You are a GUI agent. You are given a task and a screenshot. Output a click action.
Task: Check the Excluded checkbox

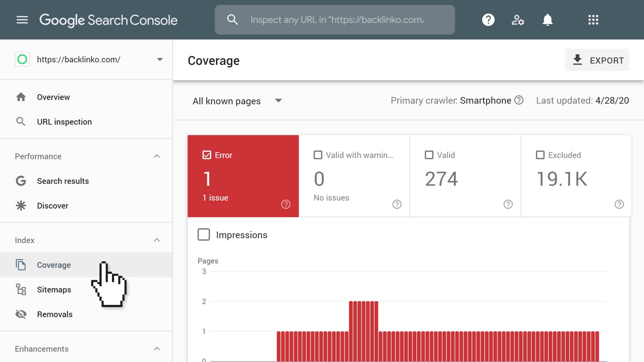coord(540,155)
